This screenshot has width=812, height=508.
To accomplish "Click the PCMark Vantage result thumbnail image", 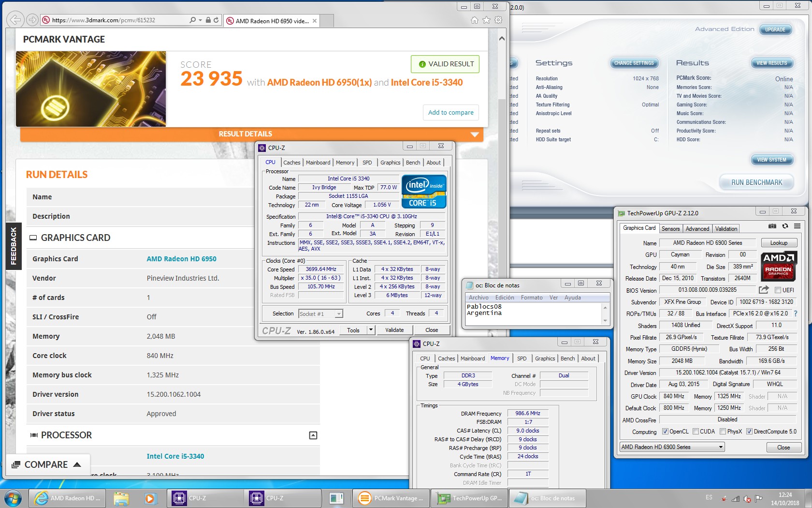I will pyautogui.click(x=91, y=89).
